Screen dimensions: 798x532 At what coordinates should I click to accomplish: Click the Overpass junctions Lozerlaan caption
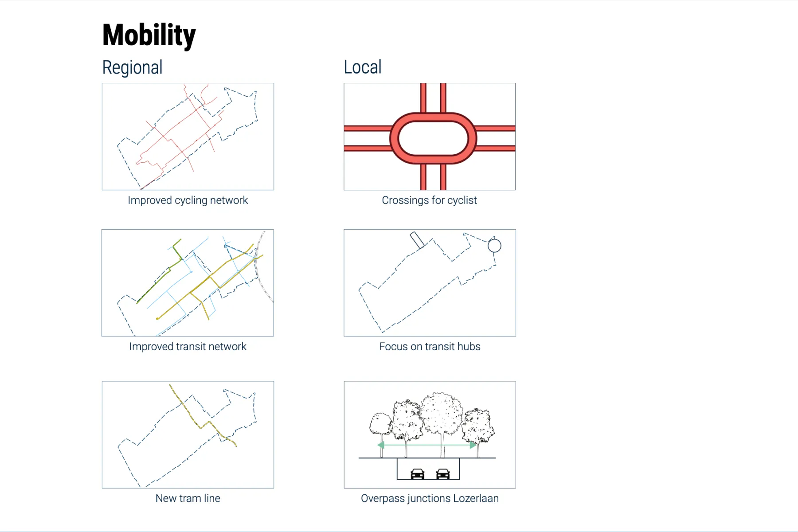pos(430,498)
